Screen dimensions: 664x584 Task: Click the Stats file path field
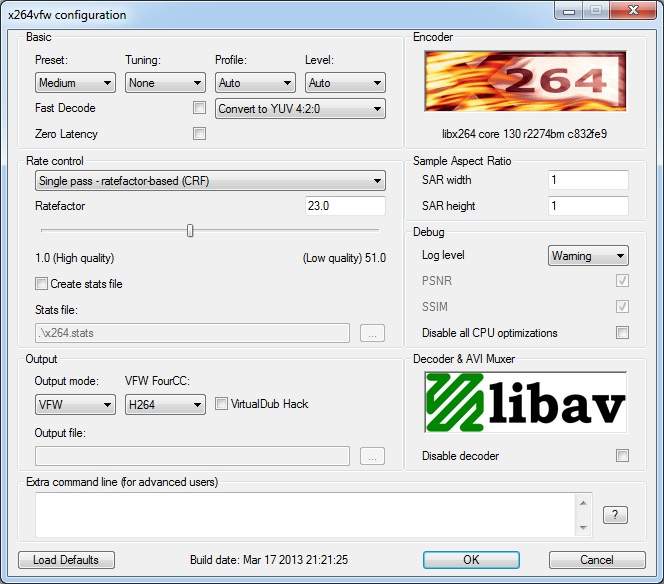[193, 333]
